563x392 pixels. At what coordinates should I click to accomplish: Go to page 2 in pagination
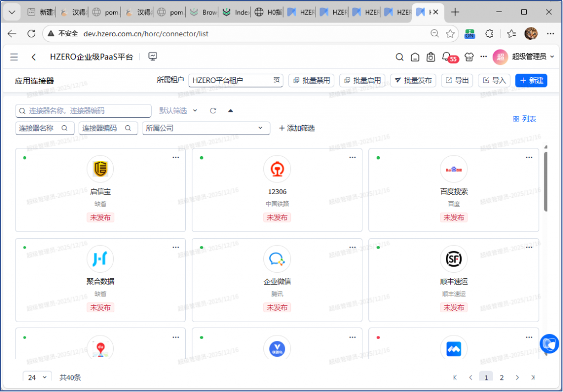click(501, 377)
